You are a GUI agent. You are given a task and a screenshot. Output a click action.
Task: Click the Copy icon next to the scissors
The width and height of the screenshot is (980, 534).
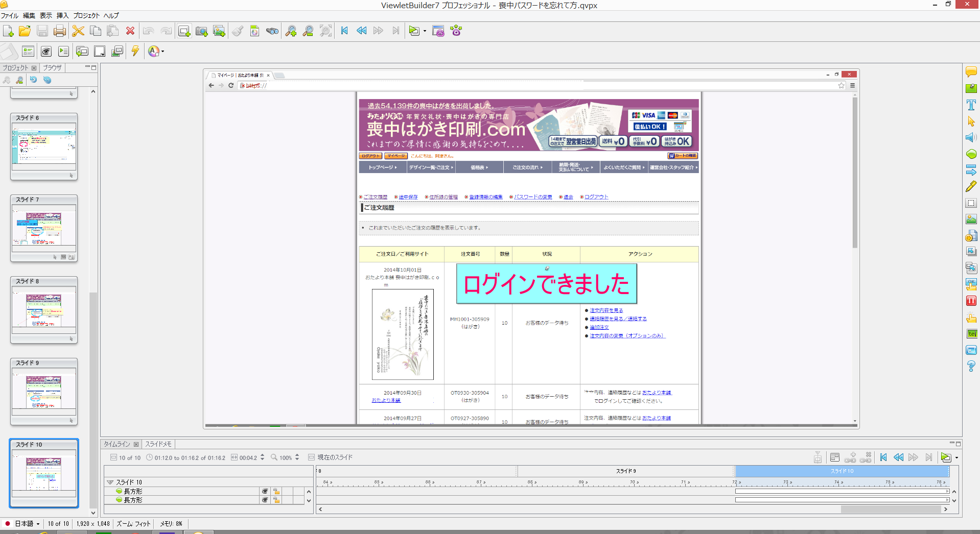pyautogui.click(x=96, y=31)
